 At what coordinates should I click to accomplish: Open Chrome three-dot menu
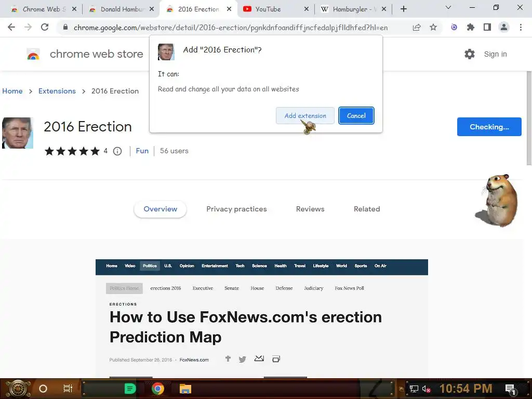pos(521,27)
